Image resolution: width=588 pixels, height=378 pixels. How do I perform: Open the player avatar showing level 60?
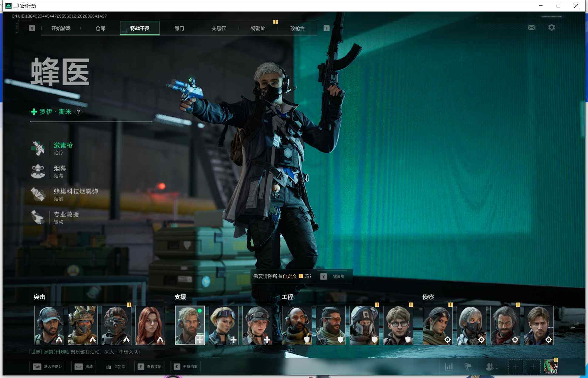[551, 367]
